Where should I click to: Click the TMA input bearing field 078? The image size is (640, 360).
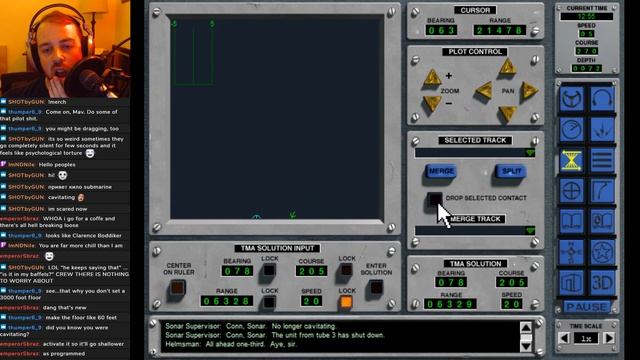[237, 271]
